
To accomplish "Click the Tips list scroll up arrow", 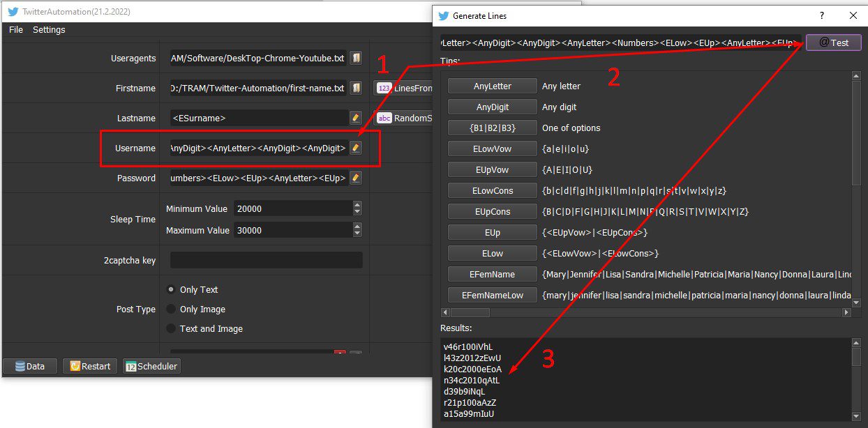I will (x=856, y=77).
